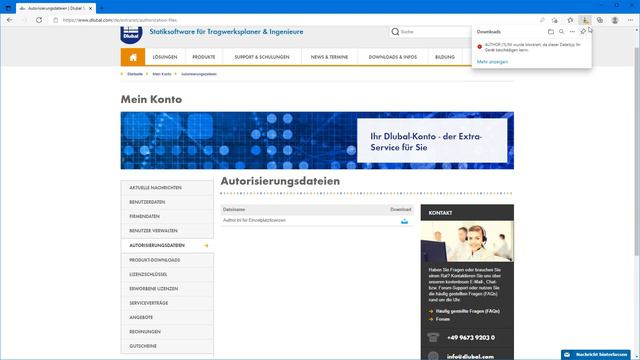Open the downloads folder icon in Downloads panel

(x=551, y=31)
